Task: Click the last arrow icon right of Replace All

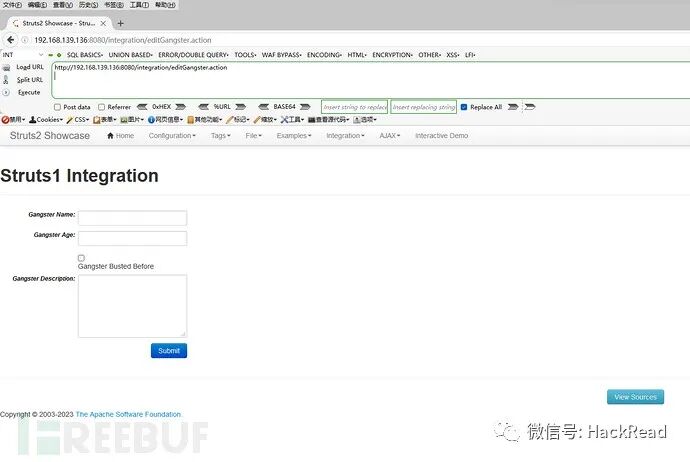Action: (x=530, y=107)
